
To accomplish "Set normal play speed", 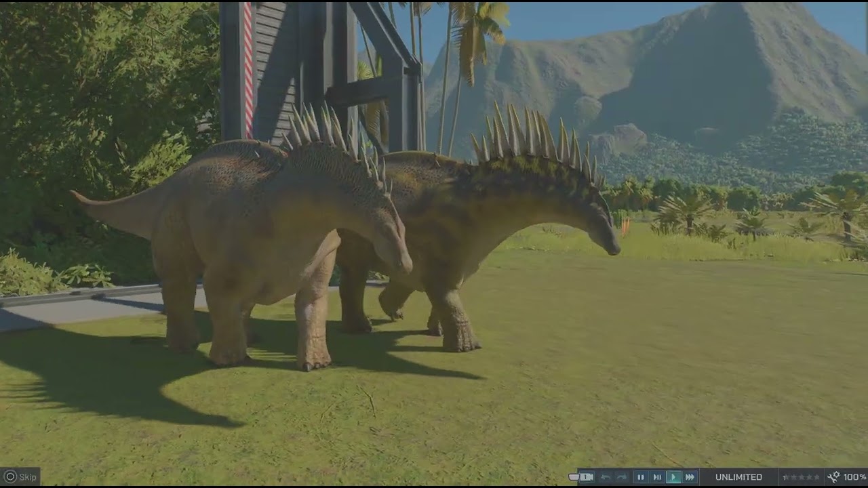I will tap(673, 477).
